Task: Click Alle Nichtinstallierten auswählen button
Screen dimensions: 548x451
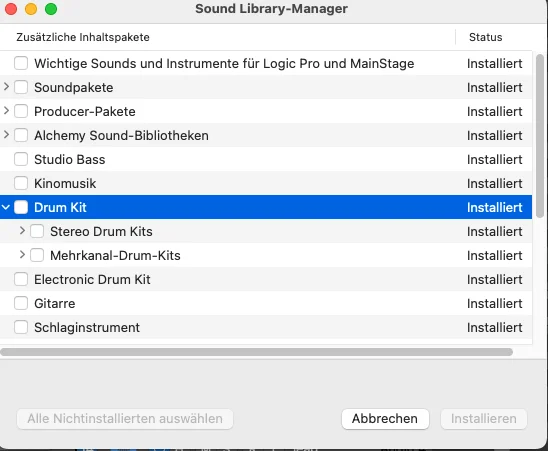Action: [125, 419]
